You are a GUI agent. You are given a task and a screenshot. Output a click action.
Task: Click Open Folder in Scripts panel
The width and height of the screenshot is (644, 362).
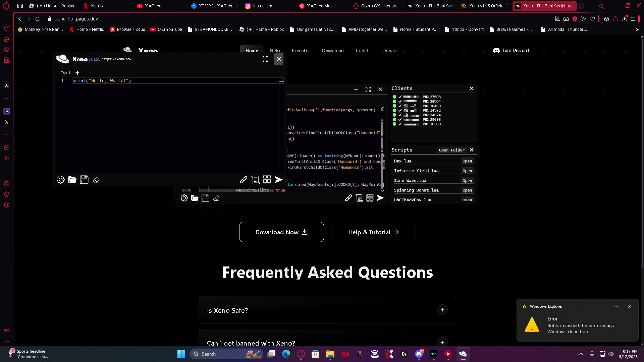pos(452,150)
